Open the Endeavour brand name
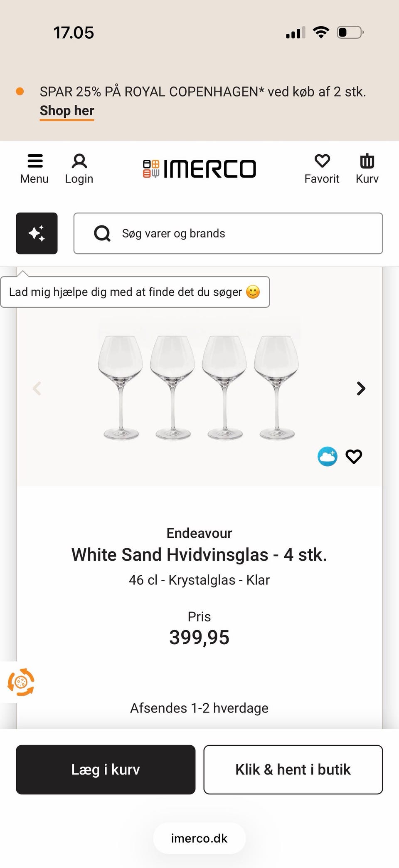 coord(199,533)
